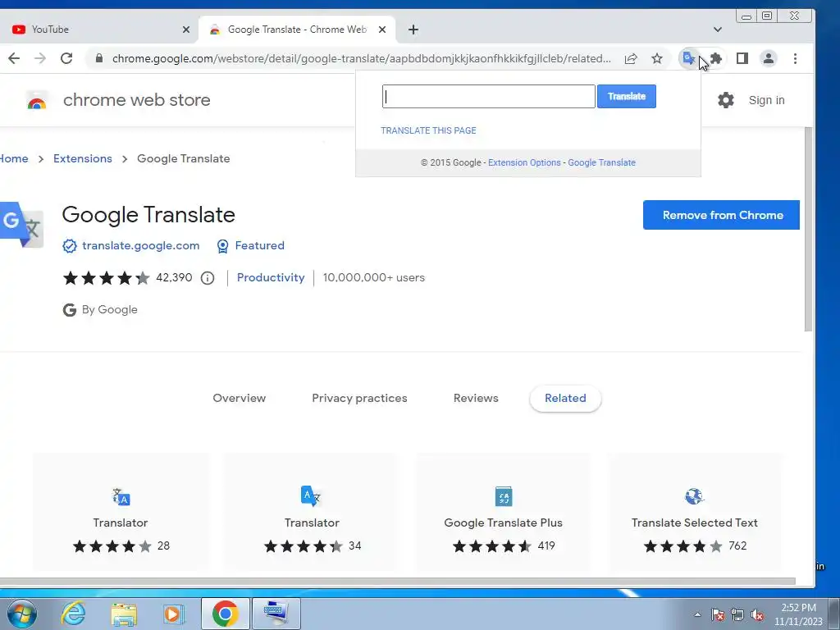
Task: Open translate.google.com publisher link
Action: [x=140, y=246]
